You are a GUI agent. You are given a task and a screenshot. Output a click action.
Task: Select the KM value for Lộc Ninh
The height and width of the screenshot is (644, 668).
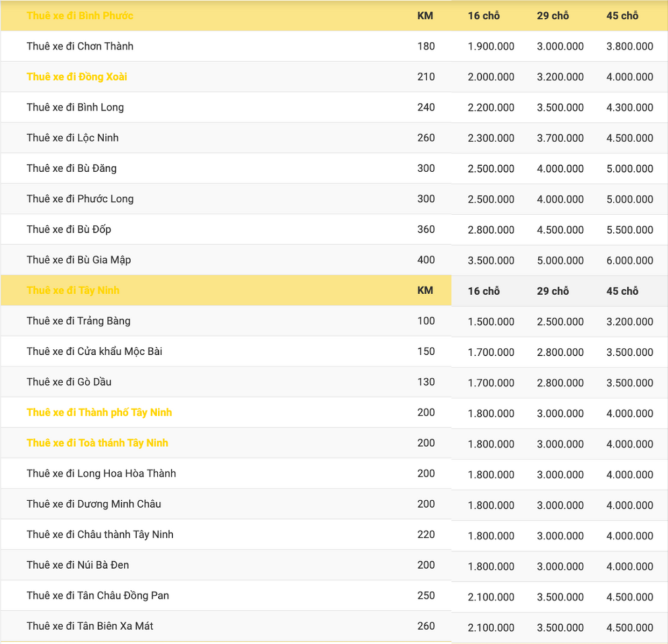[x=426, y=138]
